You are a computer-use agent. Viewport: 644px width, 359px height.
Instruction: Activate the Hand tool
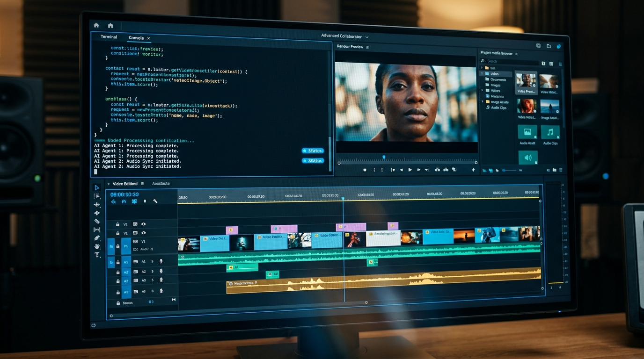coord(97,246)
